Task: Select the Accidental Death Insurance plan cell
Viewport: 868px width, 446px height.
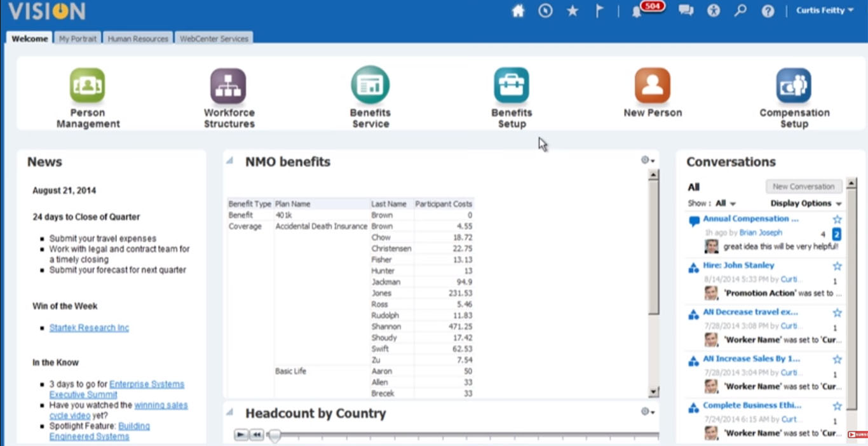Action: click(x=322, y=226)
